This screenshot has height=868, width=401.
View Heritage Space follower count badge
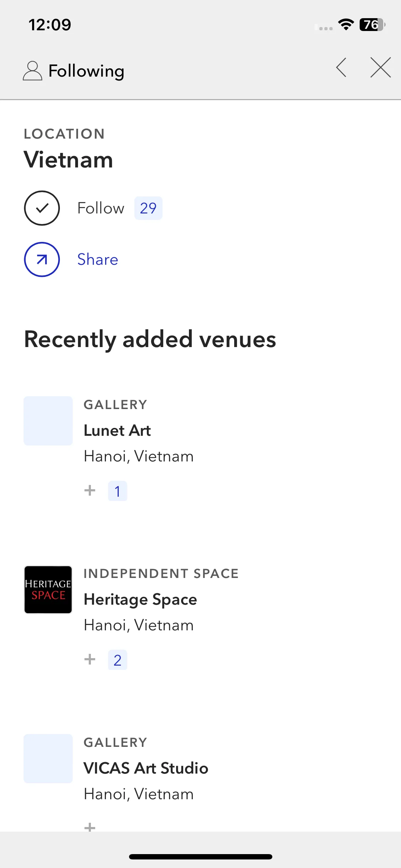tap(118, 660)
